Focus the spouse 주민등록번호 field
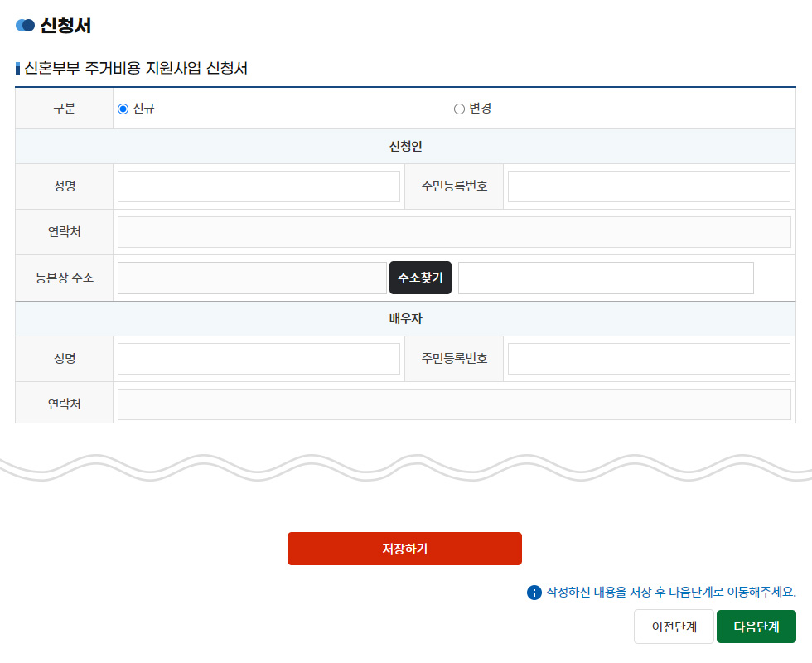812x663 pixels. tap(649, 359)
